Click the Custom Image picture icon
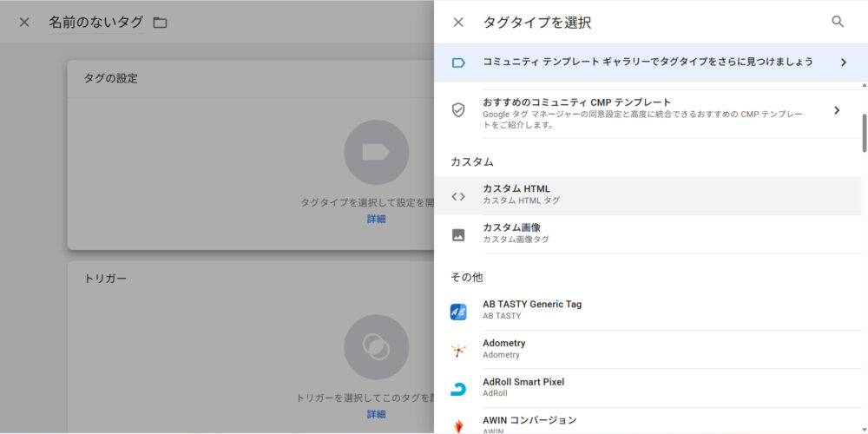The width and height of the screenshot is (868, 434). [458, 234]
